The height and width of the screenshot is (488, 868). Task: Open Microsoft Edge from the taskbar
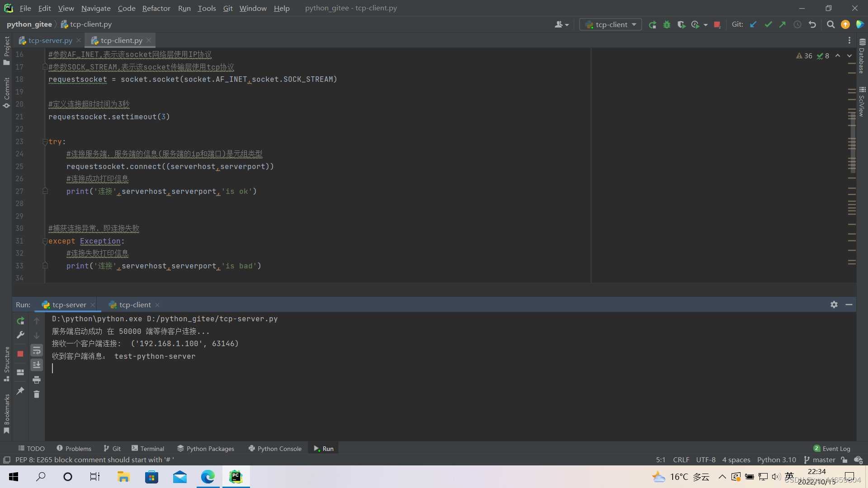click(208, 477)
